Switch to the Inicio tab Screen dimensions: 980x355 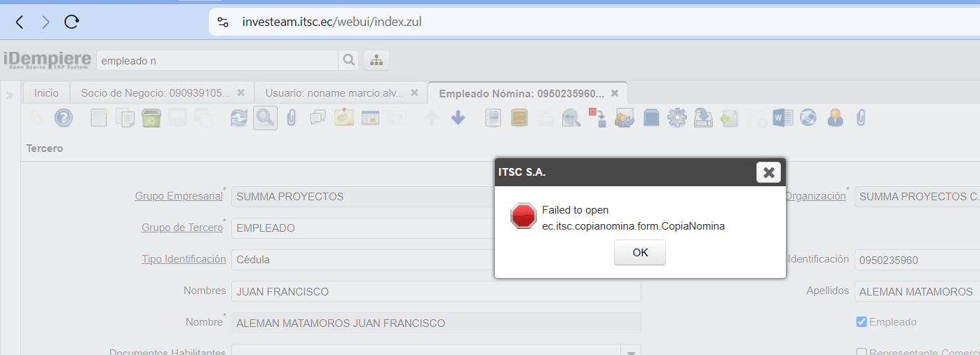46,92
